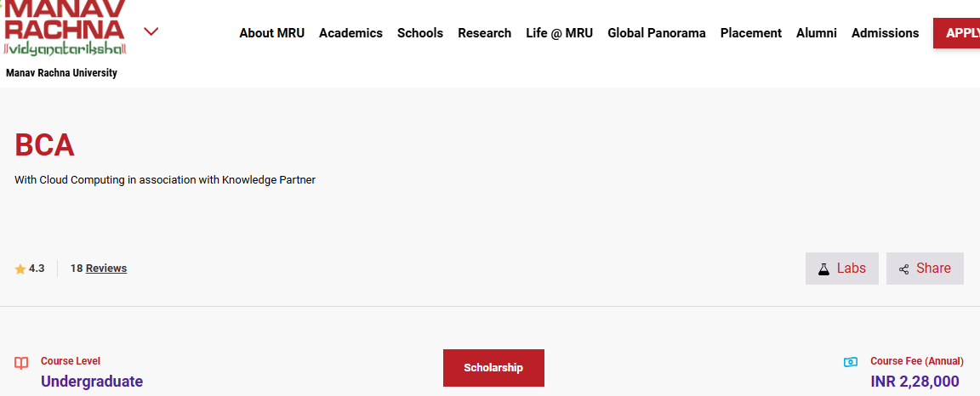This screenshot has width=980, height=396.
Task: Click the flask icon in the Labs button
Action: [823, 269]
